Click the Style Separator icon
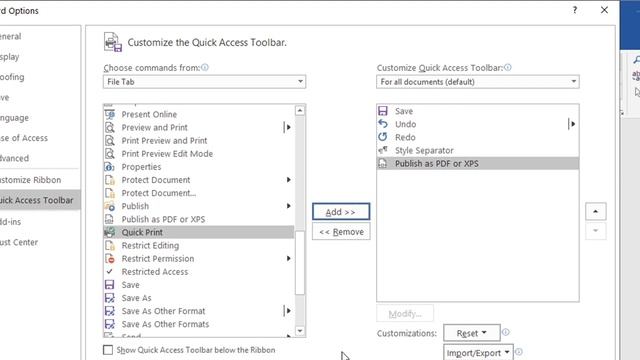 click(x=383, y=150)
